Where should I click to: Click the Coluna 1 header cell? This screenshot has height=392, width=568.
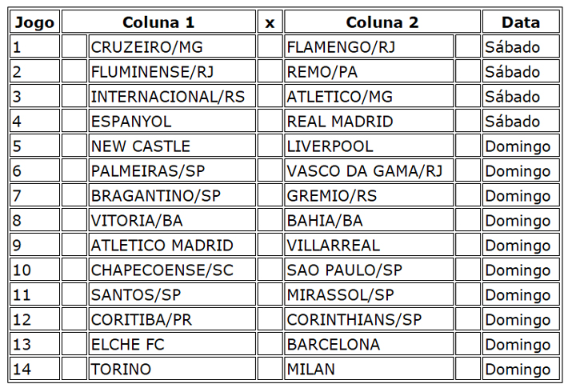[158, 22]
